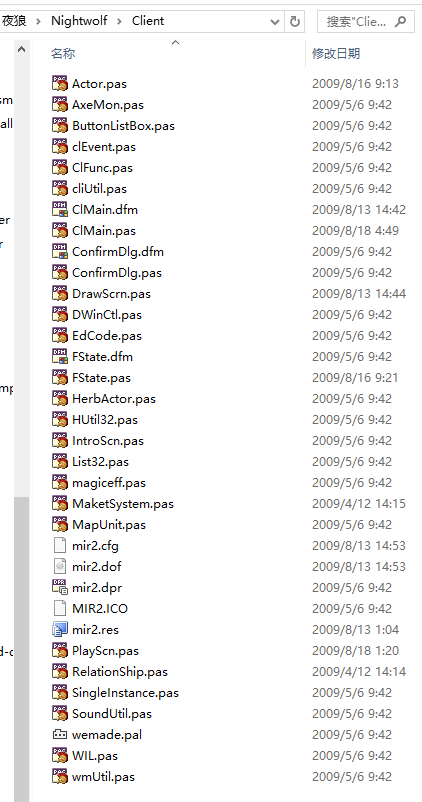Screen dimensions: 422x802
Task: Sort by the 修改日期 column header
Action: pos(336,53)
